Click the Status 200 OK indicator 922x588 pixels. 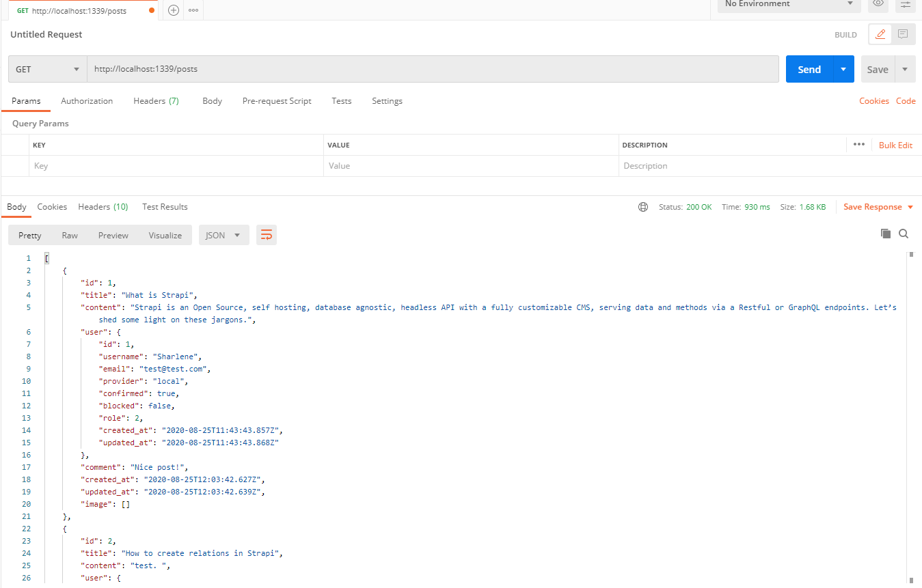(686, 207)
